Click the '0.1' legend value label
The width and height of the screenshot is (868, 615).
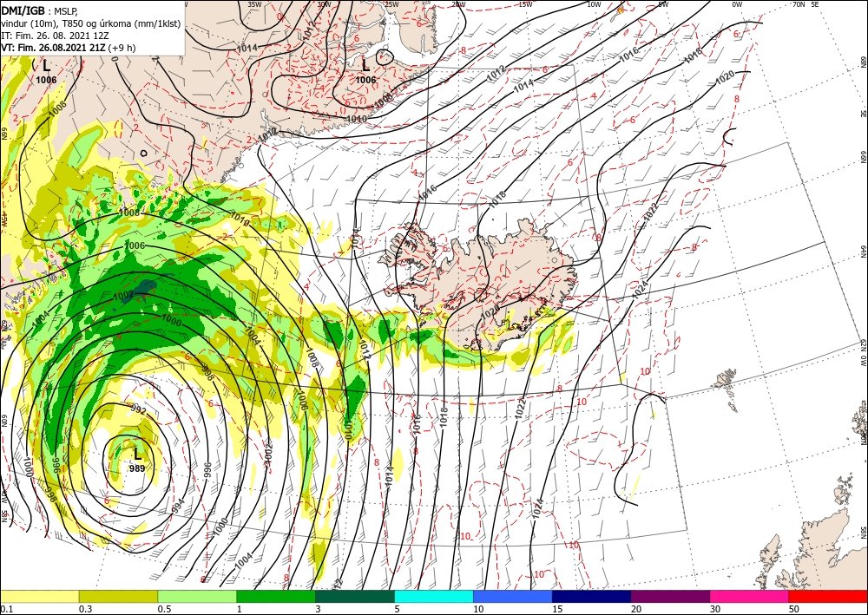tap(6, 609)
